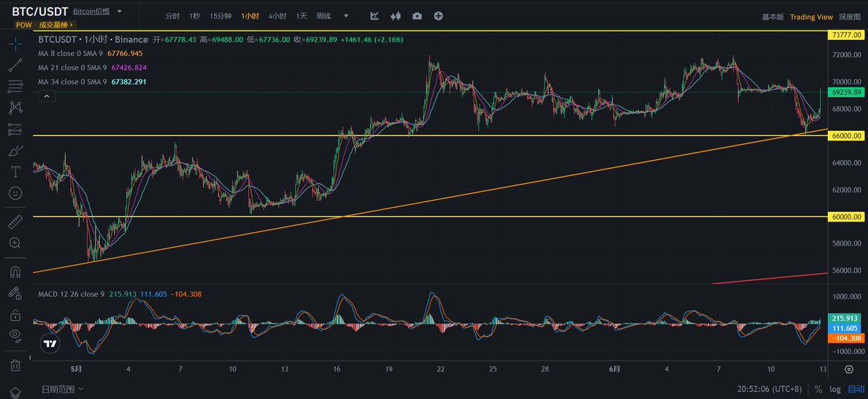Screen dimensions: 868x399
Task: Select the text annotation tool
Action: 15,172
